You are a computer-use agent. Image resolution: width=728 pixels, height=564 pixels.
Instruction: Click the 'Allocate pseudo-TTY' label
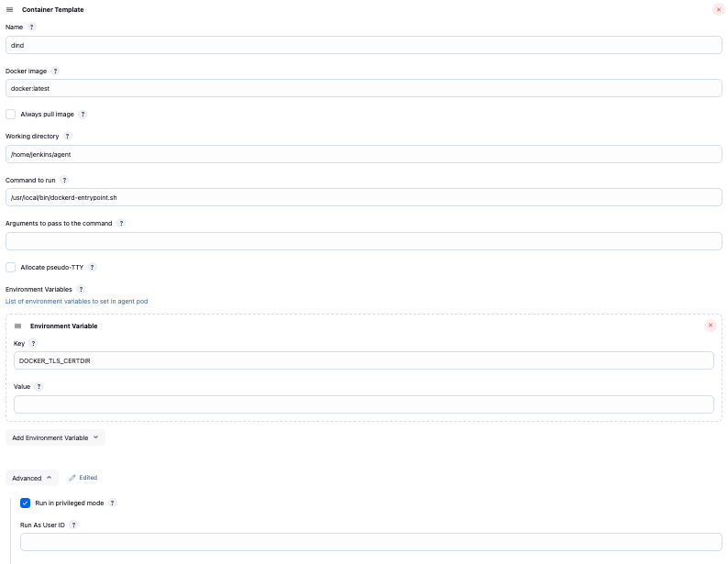[52, 268]
